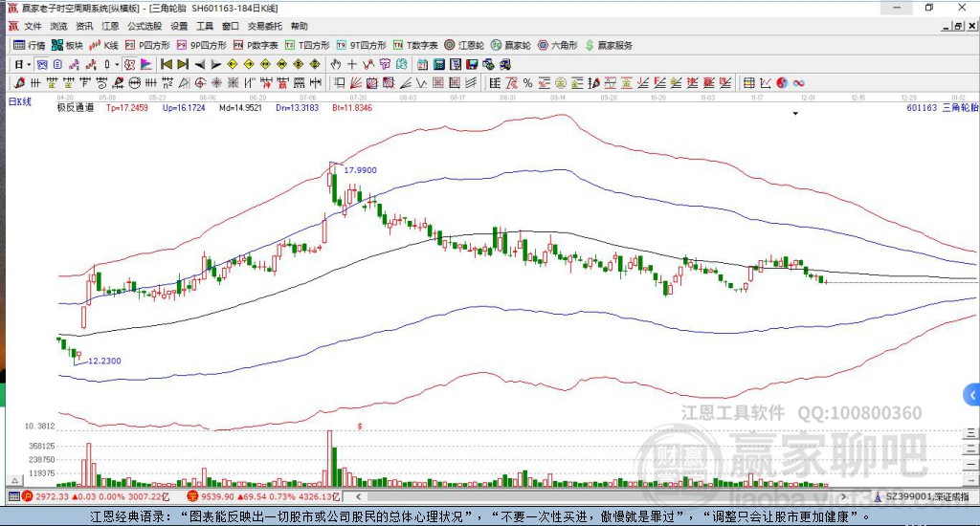Select the crosshair cursor tool

point(352,64)
